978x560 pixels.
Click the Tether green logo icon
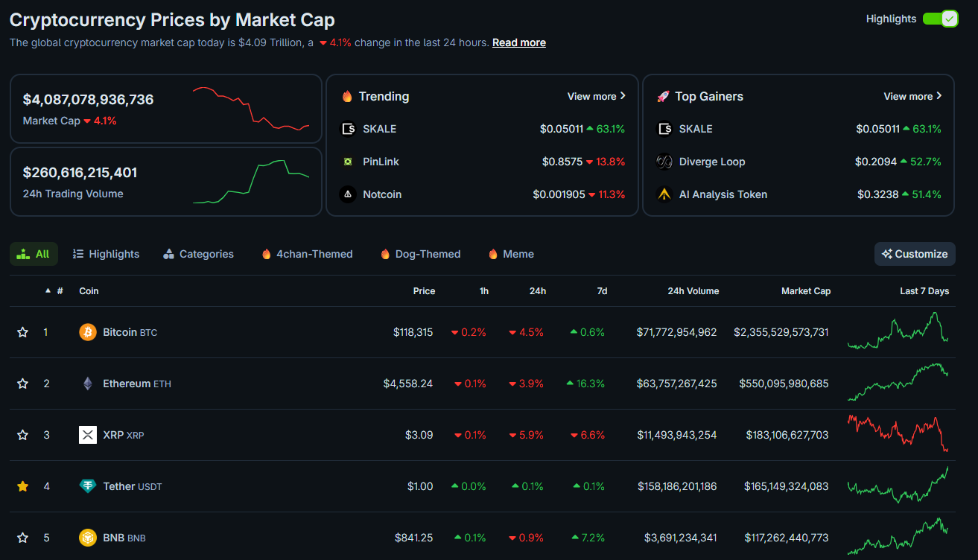[x=88, y=486]
